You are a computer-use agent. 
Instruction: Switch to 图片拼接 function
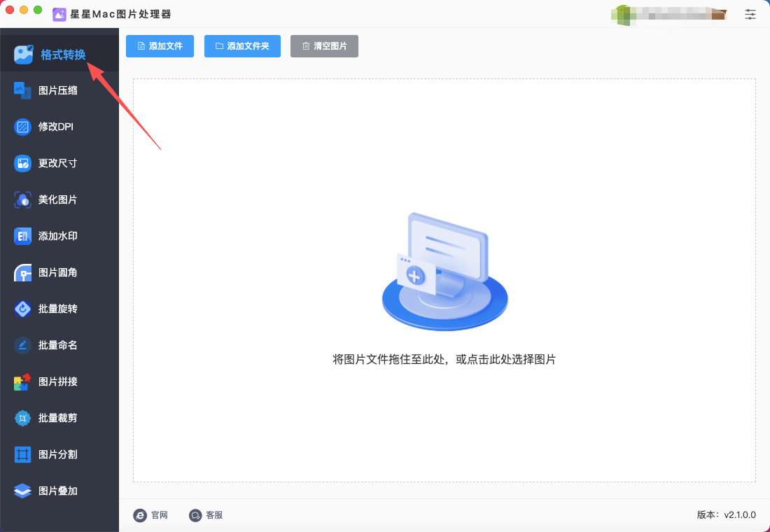(x=58, y=381)
